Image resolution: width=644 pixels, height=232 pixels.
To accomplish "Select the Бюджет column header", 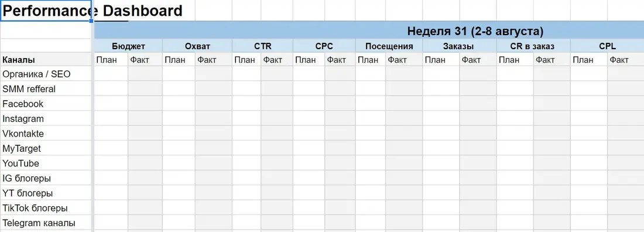I will 128,46.
